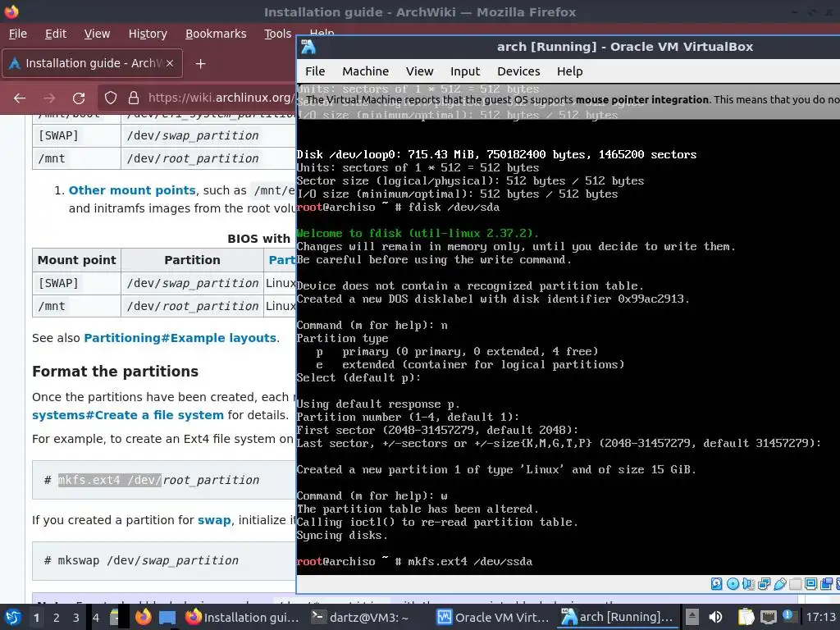The image size is (840, 630).
Task: Follow the 'systems#Create a file system' link
Action: click(127, 415)
